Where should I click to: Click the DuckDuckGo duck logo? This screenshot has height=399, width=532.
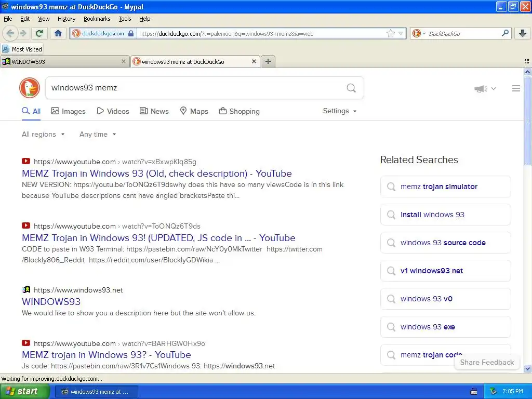pos(30,88)
